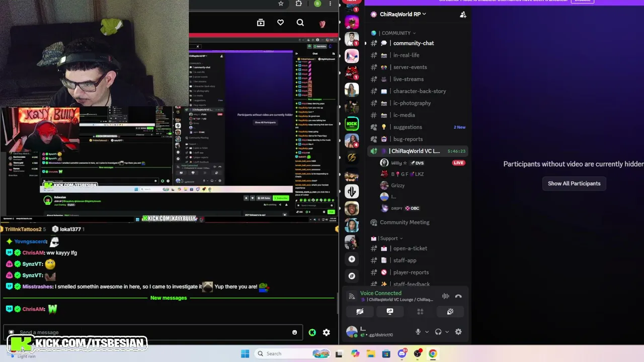Open the soundboard button in voice panel
The width and height of the screenshot is (644, 362).
(x=450, y=312)
